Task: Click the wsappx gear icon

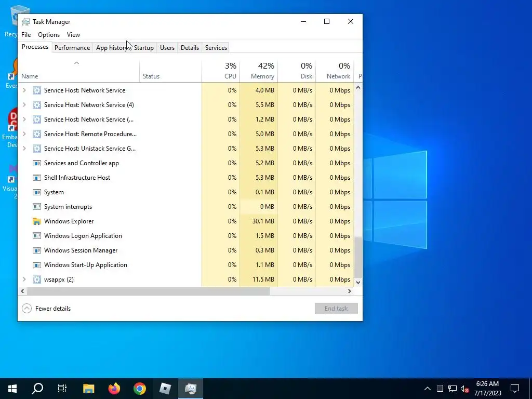Action: 37,280
